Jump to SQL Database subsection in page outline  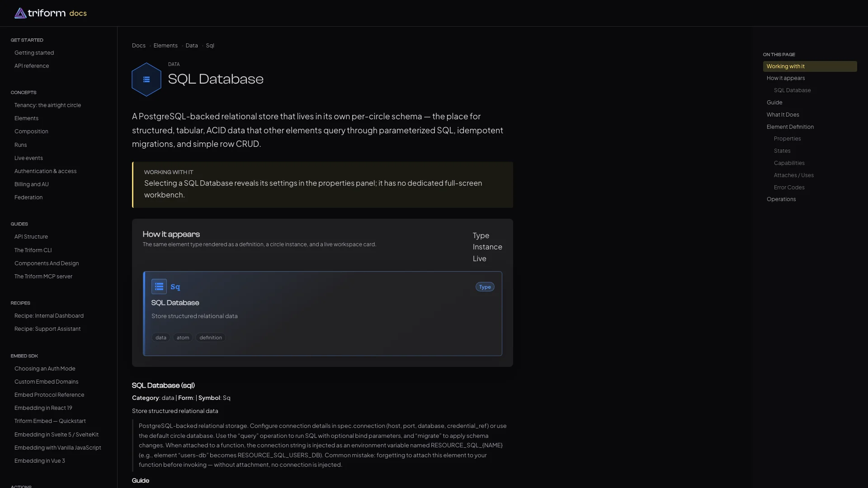click(x=792, y=90)
